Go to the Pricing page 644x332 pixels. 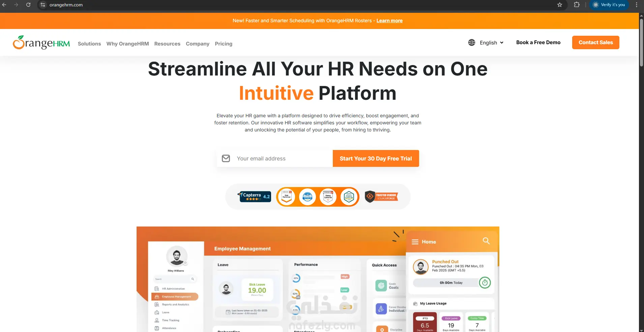224,44
